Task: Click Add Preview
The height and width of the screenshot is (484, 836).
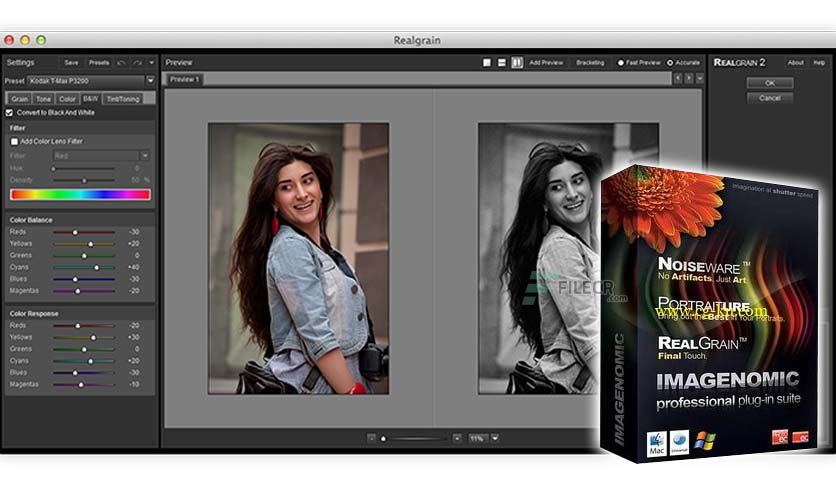Action: pos(546,62)
